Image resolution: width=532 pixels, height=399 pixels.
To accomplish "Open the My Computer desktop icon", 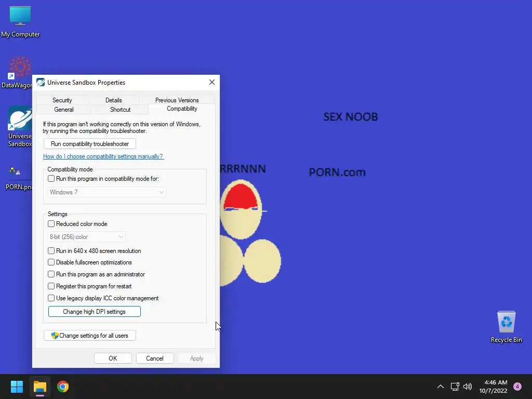I will pos(20,21).
